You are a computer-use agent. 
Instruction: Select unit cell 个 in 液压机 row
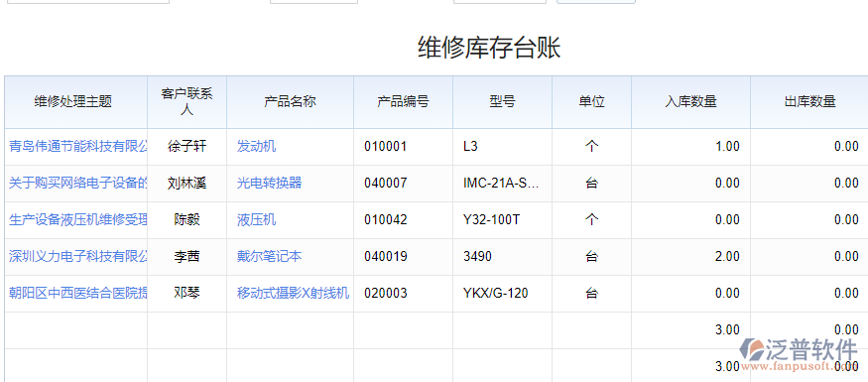click(592, 220)
